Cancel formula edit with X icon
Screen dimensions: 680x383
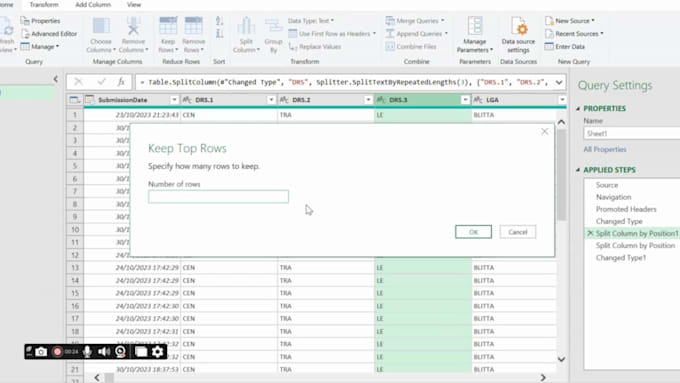click(78, 82)
